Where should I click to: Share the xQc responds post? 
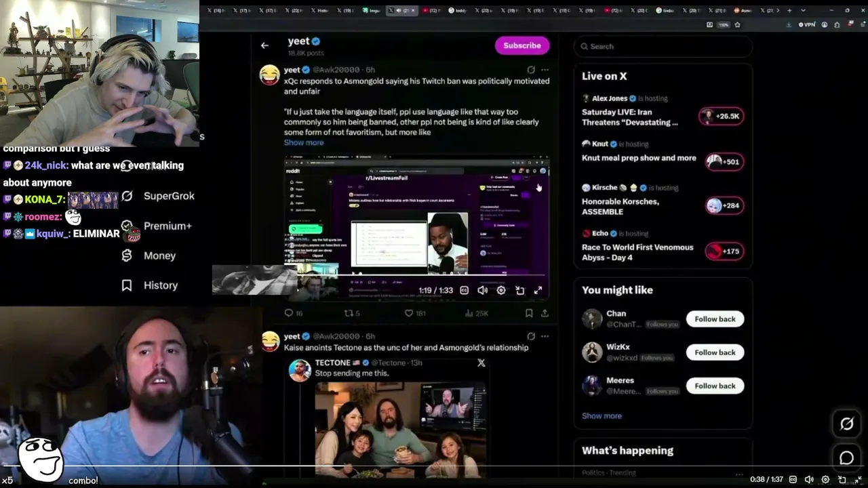pyautogui.click(x=545, y=313)
